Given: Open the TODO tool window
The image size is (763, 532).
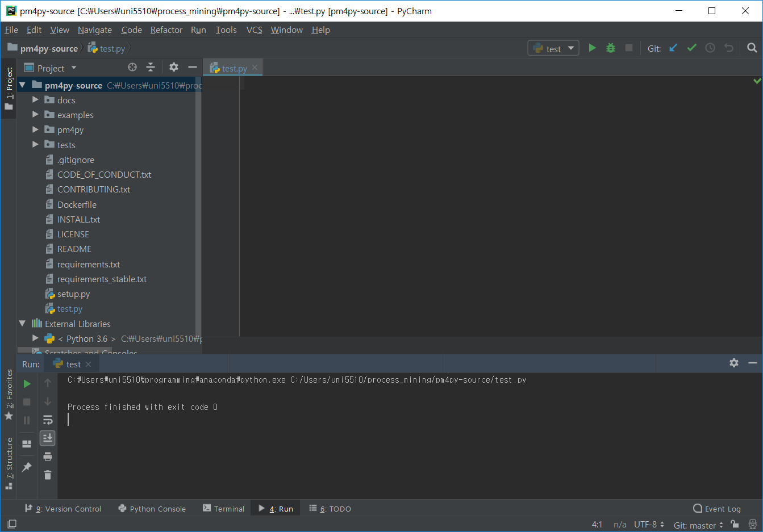Looking at the screenshot, I should coord(330,508).
